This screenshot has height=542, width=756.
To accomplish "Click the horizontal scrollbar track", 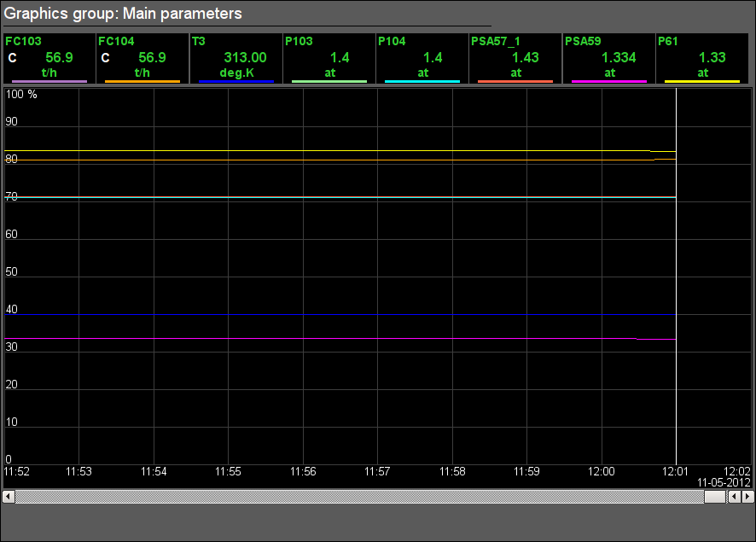I will click(359, 496).
